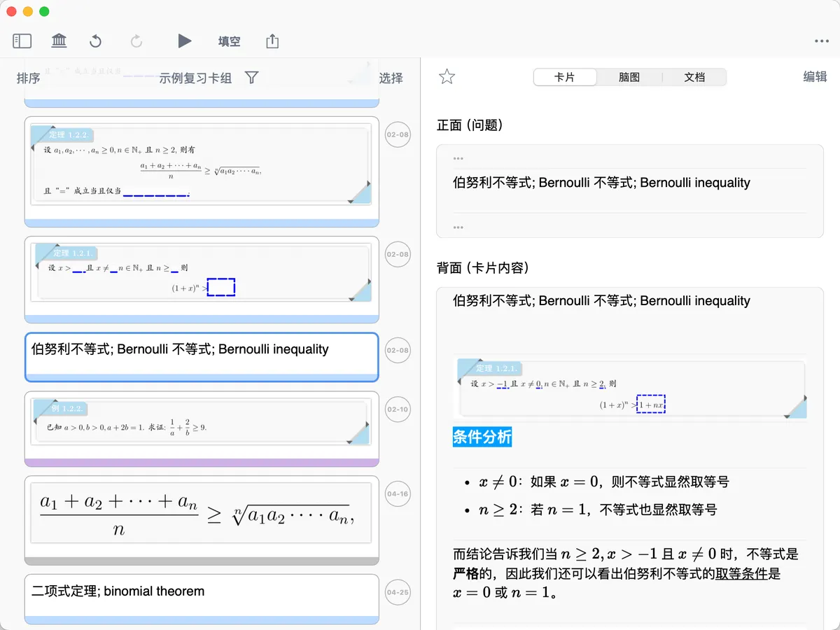Viewport: 840px width, 630px height.
Task: Click the 背面 (卡片内容) section label
Action: pyautogui.click(x=482, y=268)
